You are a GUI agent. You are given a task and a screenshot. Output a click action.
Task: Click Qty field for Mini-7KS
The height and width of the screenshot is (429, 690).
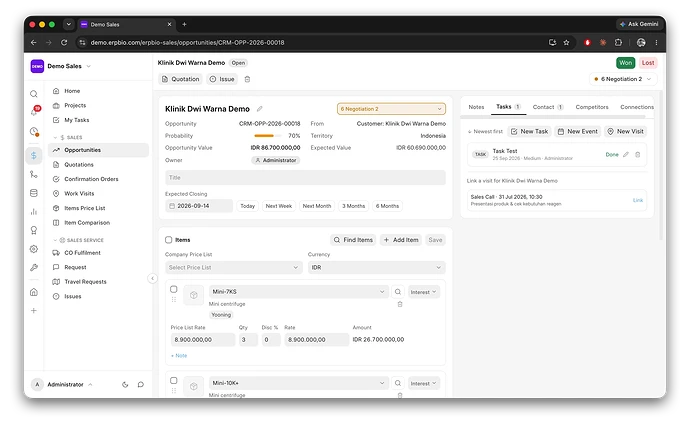pyautogui.click(x=248, y=340)
